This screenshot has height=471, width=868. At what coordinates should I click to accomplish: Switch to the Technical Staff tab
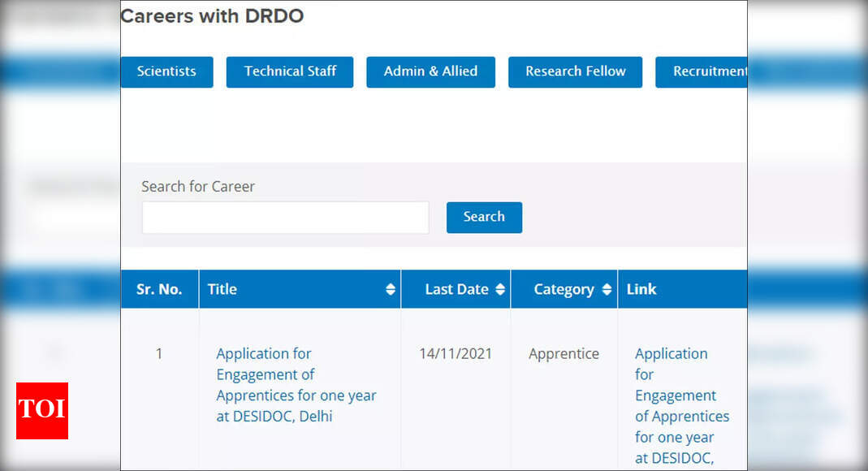(290, 72)
